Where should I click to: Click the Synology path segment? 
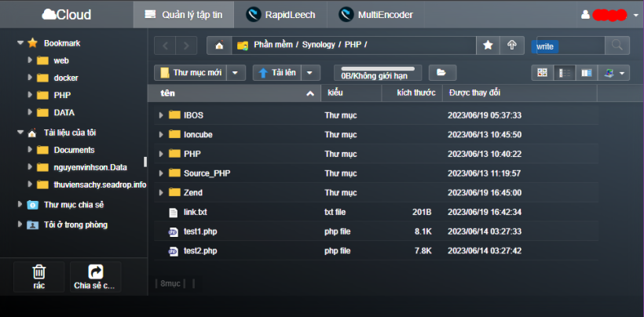(x=319, y=45)
